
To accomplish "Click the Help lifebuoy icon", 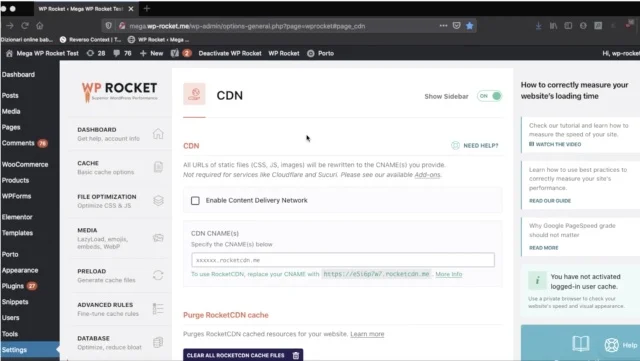I will pos(611,345).
